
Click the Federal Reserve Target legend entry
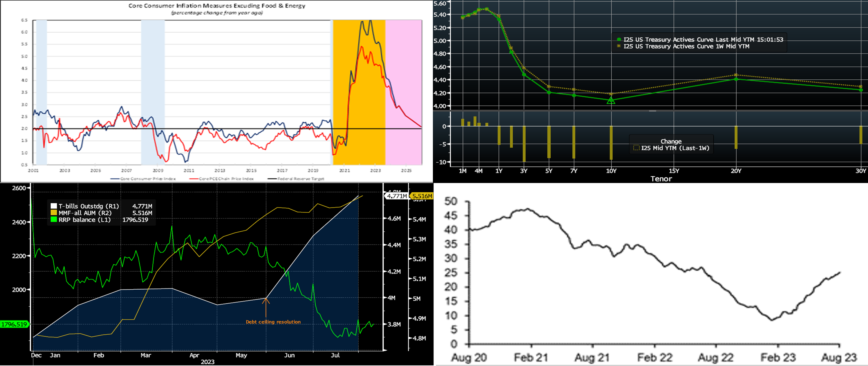tap(296, 179)
